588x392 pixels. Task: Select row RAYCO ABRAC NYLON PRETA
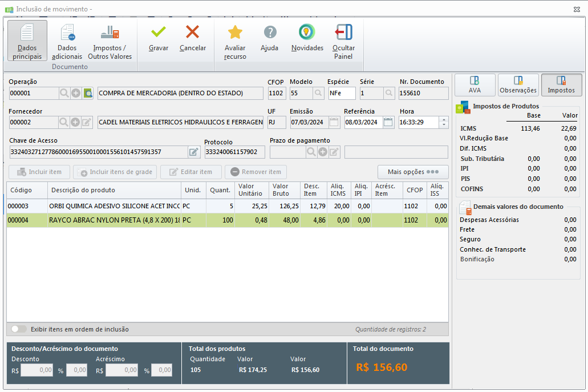pyautogui.click(x=227, y=220)
